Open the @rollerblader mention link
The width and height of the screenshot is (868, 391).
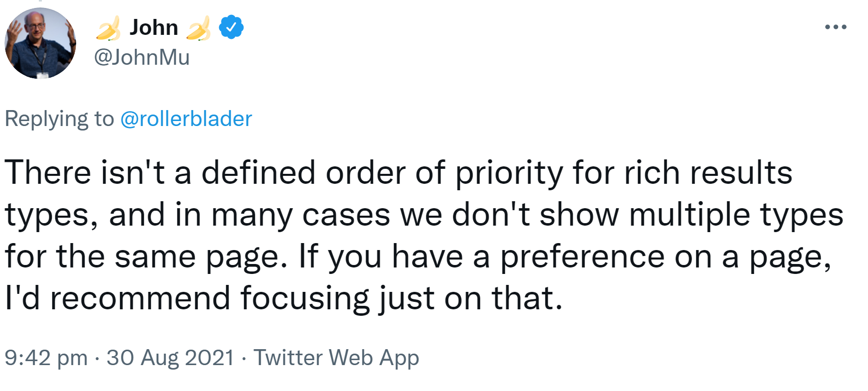[x=186, y=119]
